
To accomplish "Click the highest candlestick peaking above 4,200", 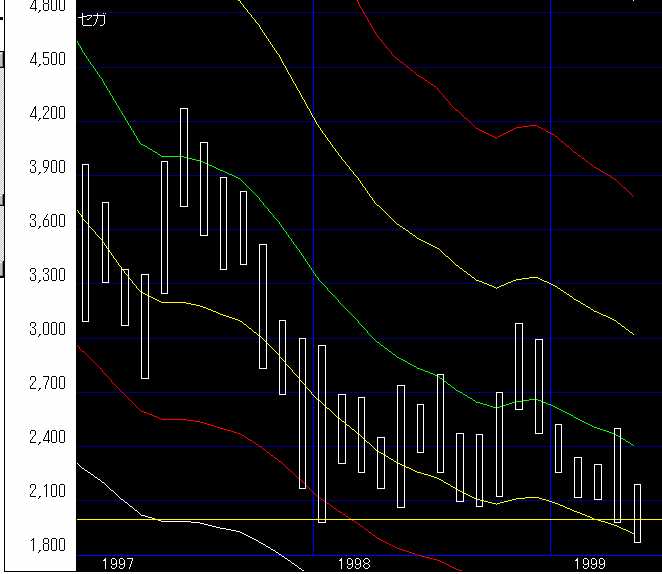I will click(184, 157).
